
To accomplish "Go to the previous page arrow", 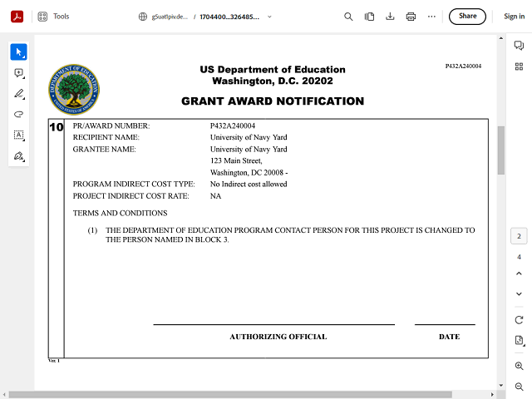I will tap(519, 273).
